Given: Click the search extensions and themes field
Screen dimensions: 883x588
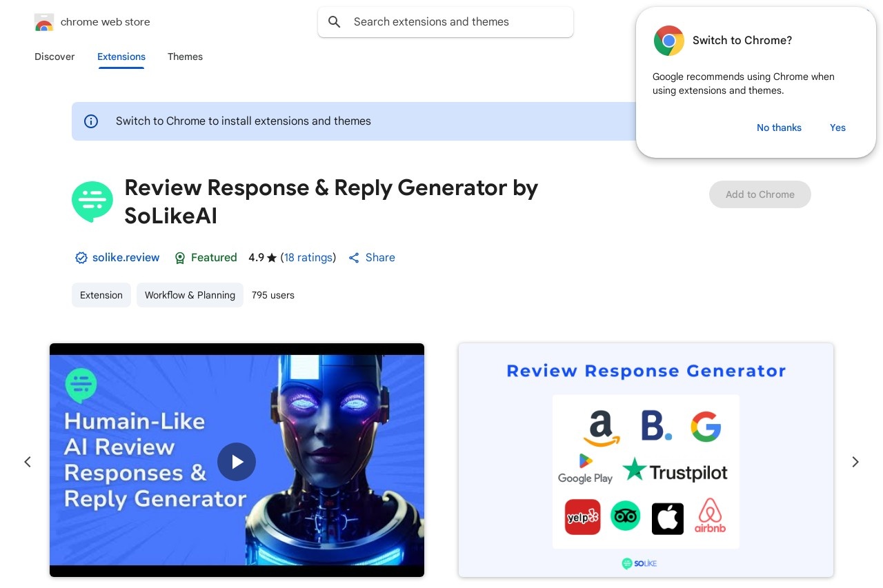Looking at the screenshot, I should [446, 22].
